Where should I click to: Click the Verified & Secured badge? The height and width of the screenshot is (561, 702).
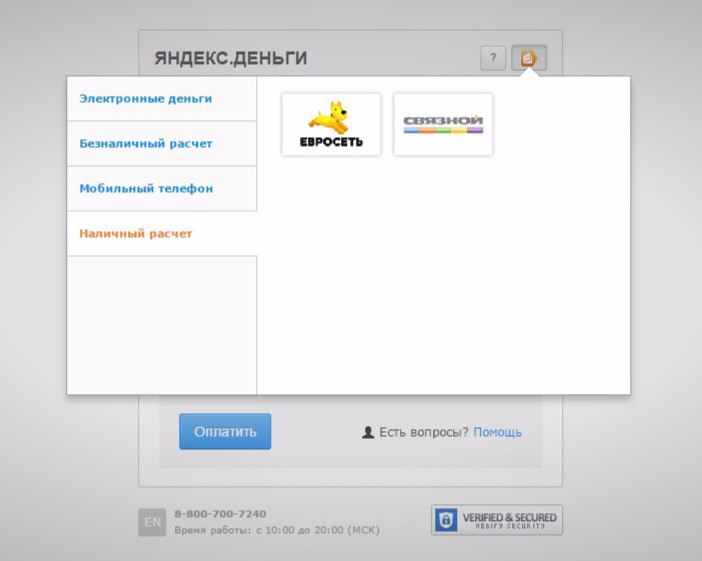pos(497,520)
